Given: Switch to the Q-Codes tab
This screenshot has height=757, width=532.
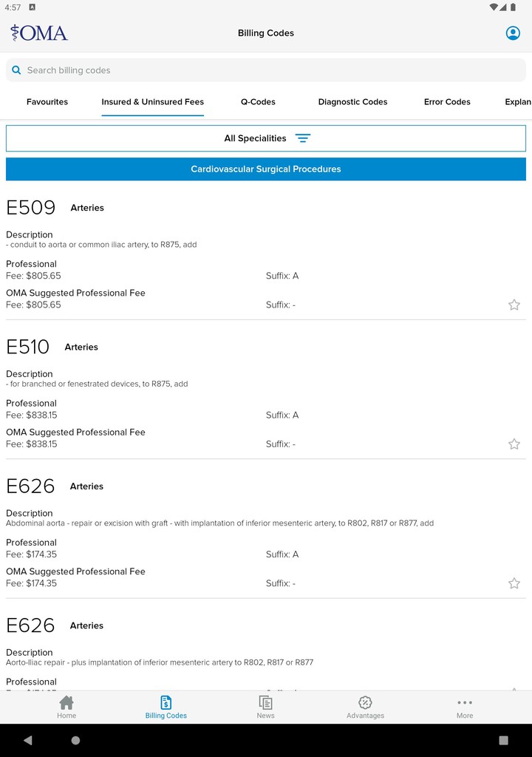Looking at the screenshot, I should 258,102.
